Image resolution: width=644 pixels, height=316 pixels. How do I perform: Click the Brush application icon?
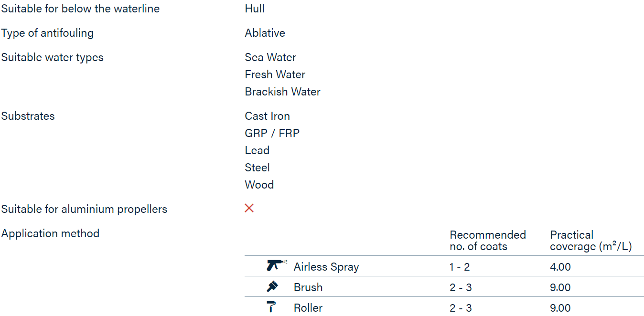click(272, 286)
